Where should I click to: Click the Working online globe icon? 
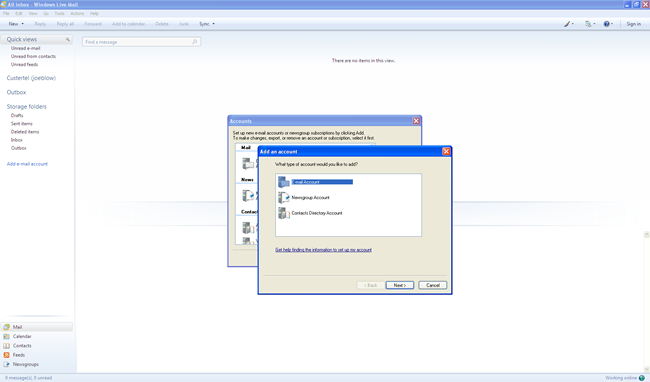[x=642, y=378]
